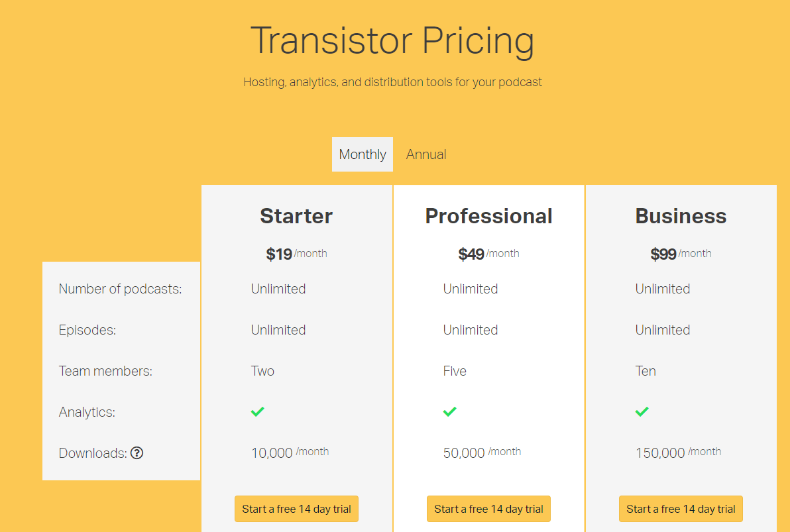Click the 150,000 per month downloads value

pos(678,452)
